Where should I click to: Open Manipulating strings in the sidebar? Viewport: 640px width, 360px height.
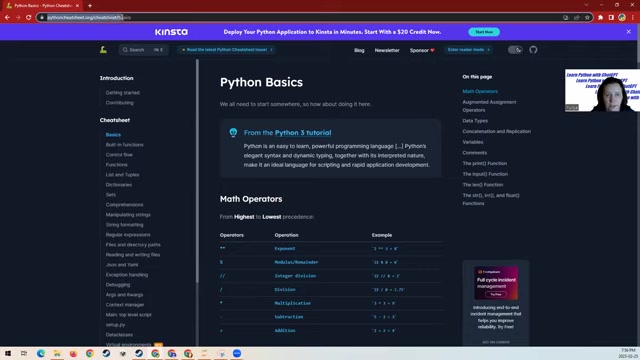(128, 215)
